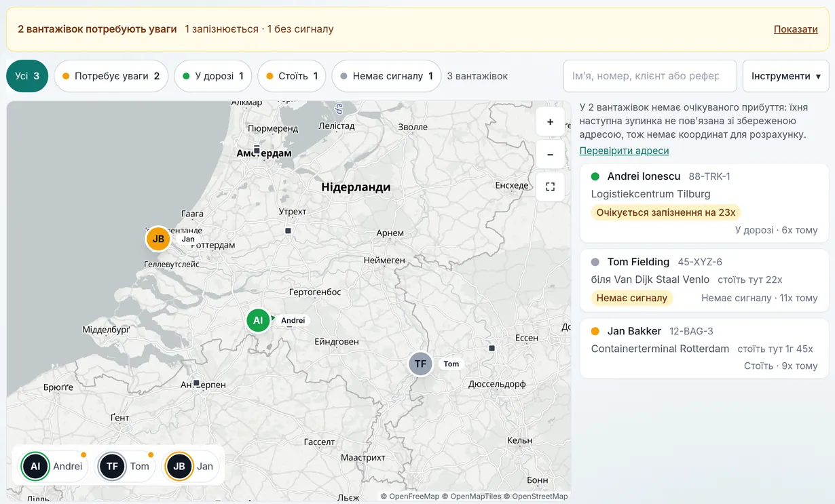Screen dimensions: 835x504
Task: Click 'Показати' link in alert banner
Action: (796, 29)
